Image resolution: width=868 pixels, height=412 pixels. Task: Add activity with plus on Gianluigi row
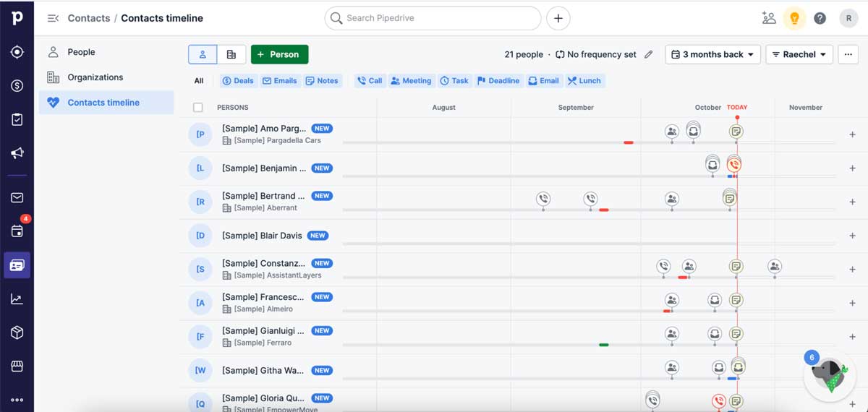852,337
